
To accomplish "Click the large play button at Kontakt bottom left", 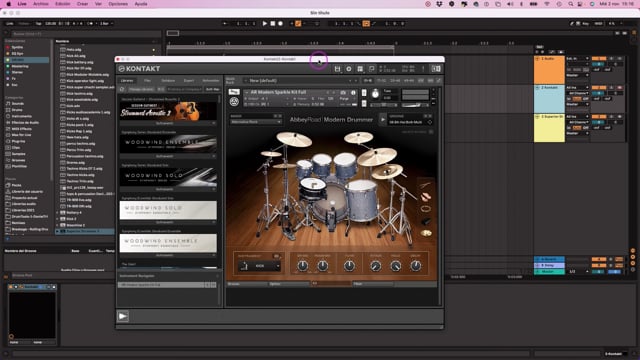I will pyautogui.click(x=123, y=316).
